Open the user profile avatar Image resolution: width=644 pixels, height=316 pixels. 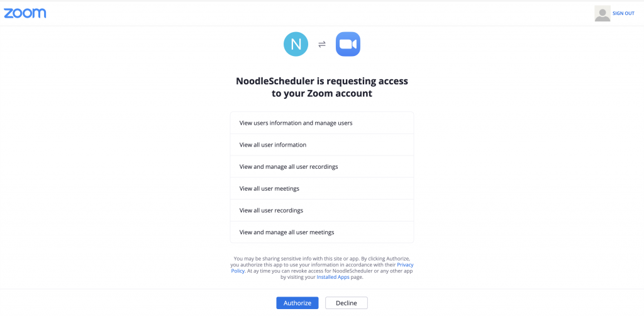602,13
